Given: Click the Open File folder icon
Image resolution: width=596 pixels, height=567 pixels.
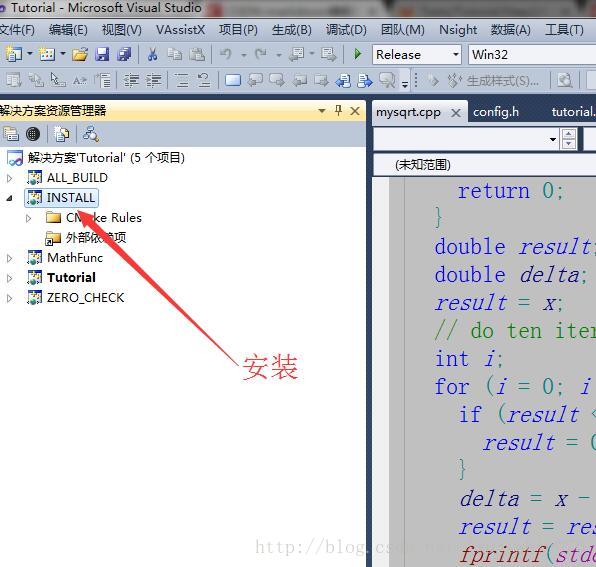Looking at the screenshot, I should point(80,54).
